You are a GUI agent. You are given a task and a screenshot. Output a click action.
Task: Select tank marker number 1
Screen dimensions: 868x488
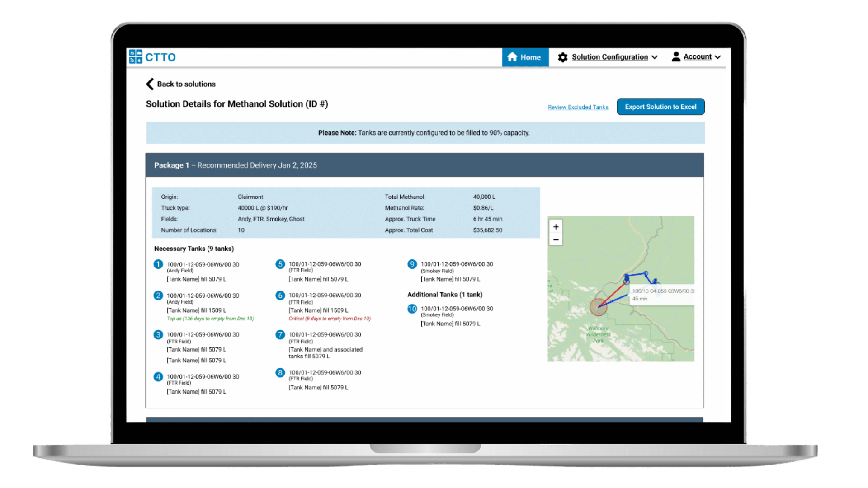158,264
